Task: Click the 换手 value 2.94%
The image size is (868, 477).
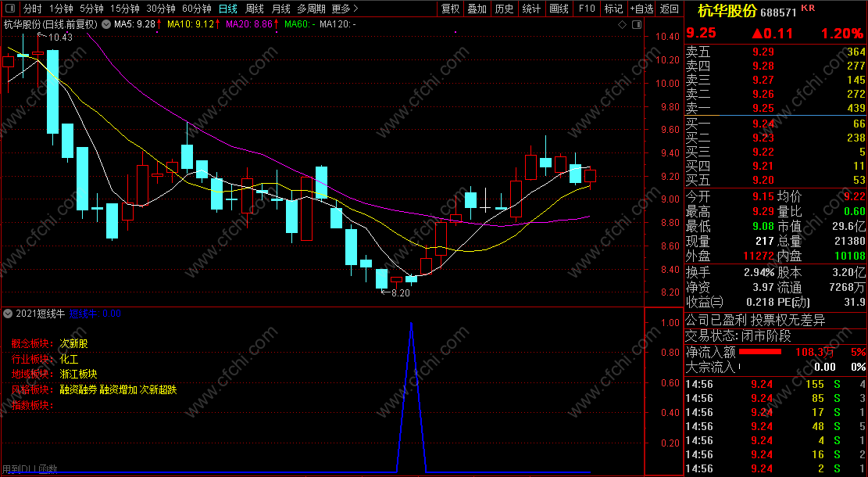Action: pos(759,273)
